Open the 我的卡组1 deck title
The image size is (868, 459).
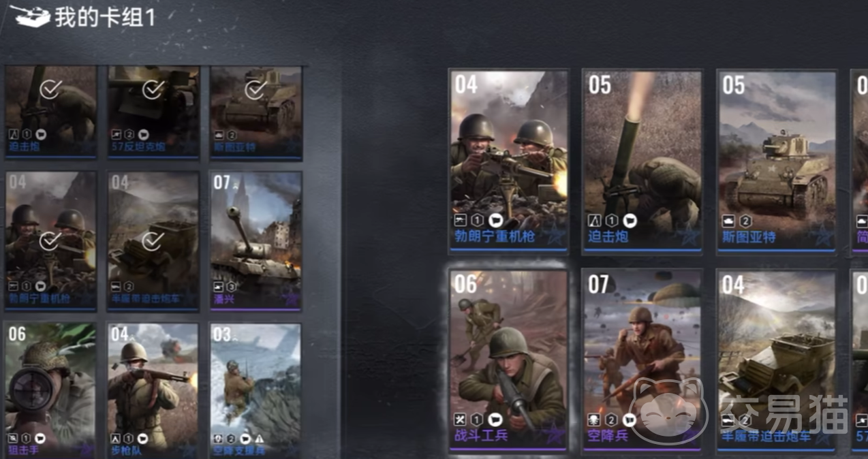coord(105,17)
